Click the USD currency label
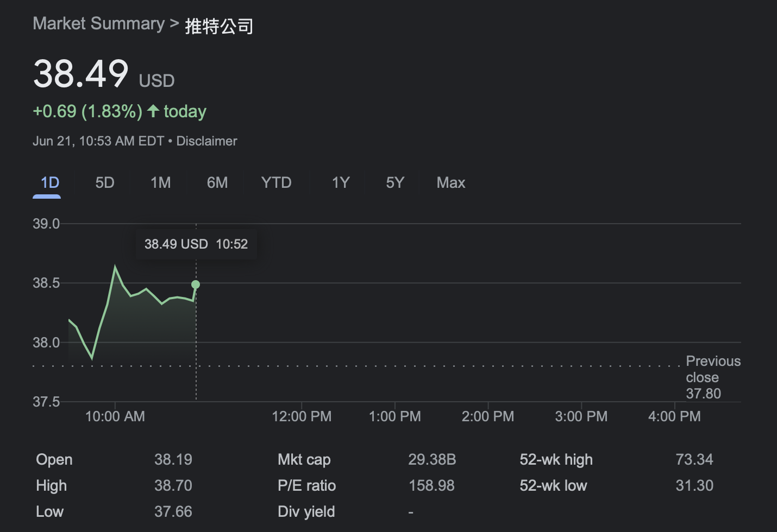Viewport: 777px width, 532px height. (x=156, y=80)
